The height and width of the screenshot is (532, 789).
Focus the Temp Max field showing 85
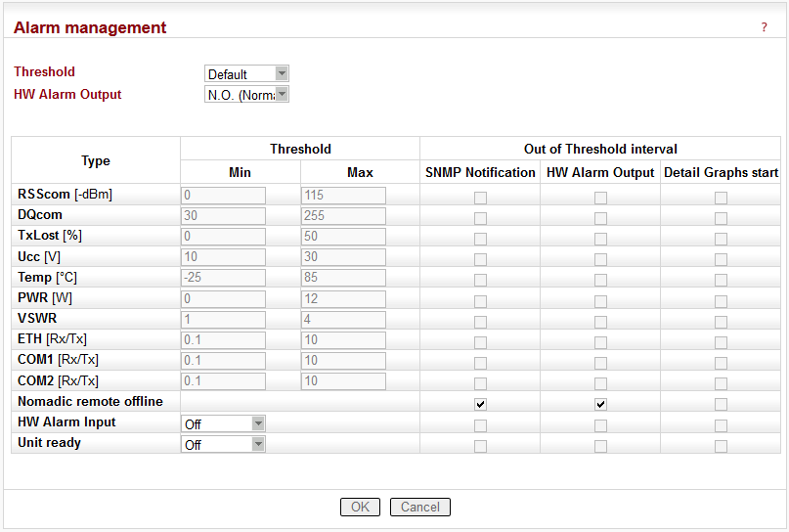tap(343, 278)
